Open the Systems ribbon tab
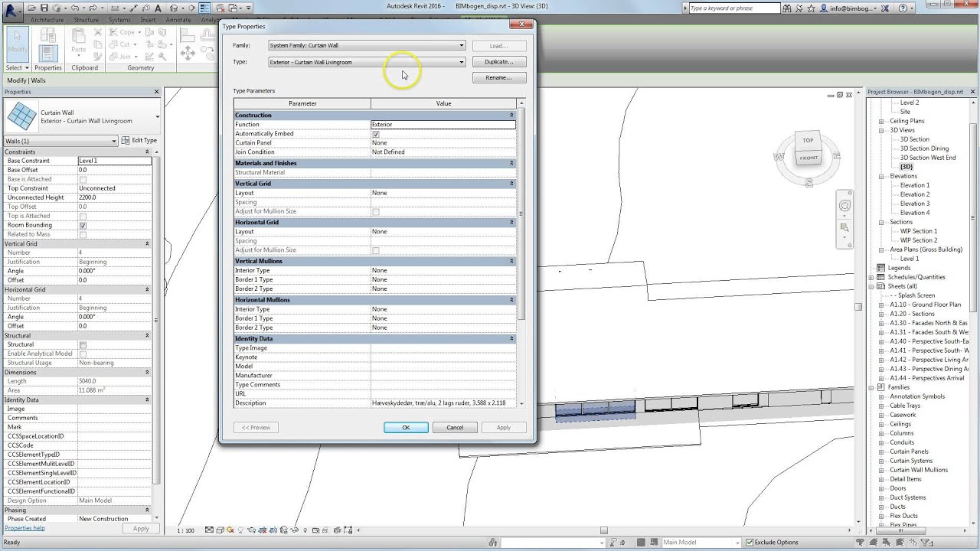Screen dimensions: 980x551 pos(119,20)
